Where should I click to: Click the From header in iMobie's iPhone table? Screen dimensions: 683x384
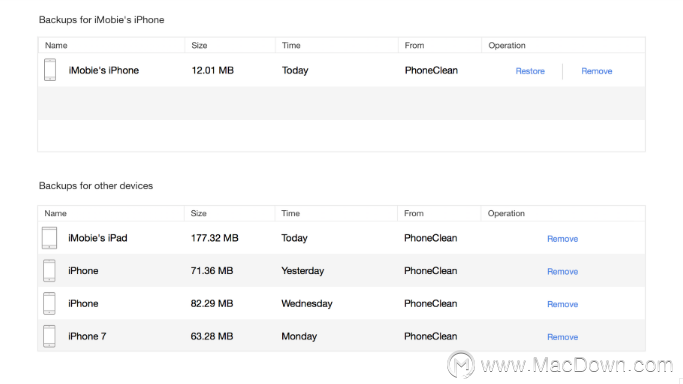click(x=414, y=45)
